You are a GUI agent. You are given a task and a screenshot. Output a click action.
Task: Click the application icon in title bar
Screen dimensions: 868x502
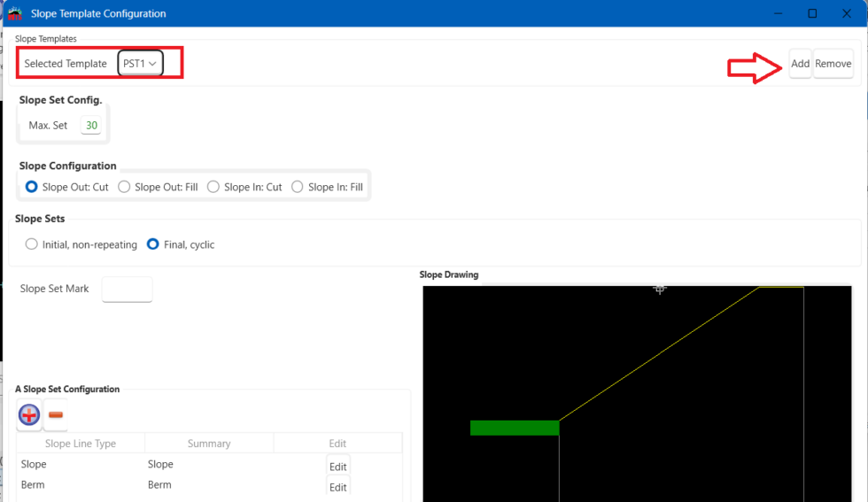[x=15, y=13]
